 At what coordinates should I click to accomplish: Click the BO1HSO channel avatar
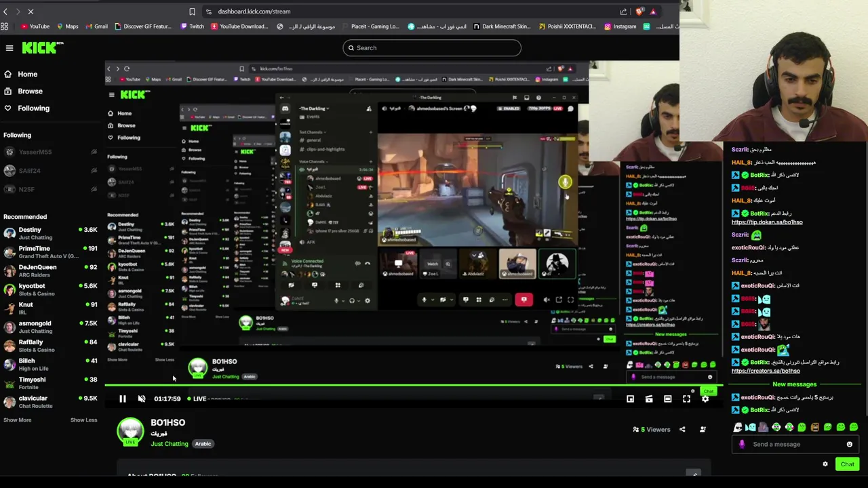(x=130, y=432)
